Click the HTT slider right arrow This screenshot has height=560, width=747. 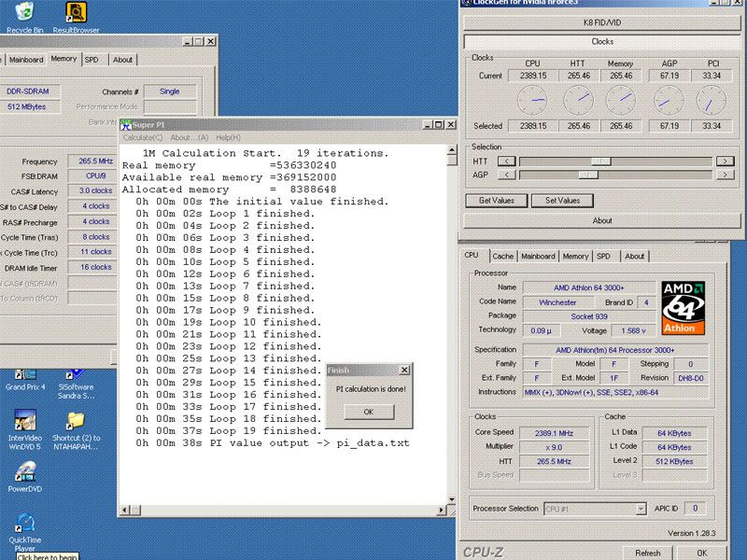coord(724,161)
